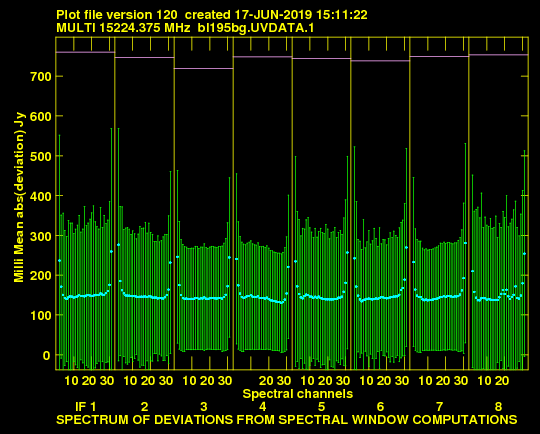Click the IF 4 label under the axis
Image resolution: width=540 pixels, height=434 pixels.
[262, 407]
